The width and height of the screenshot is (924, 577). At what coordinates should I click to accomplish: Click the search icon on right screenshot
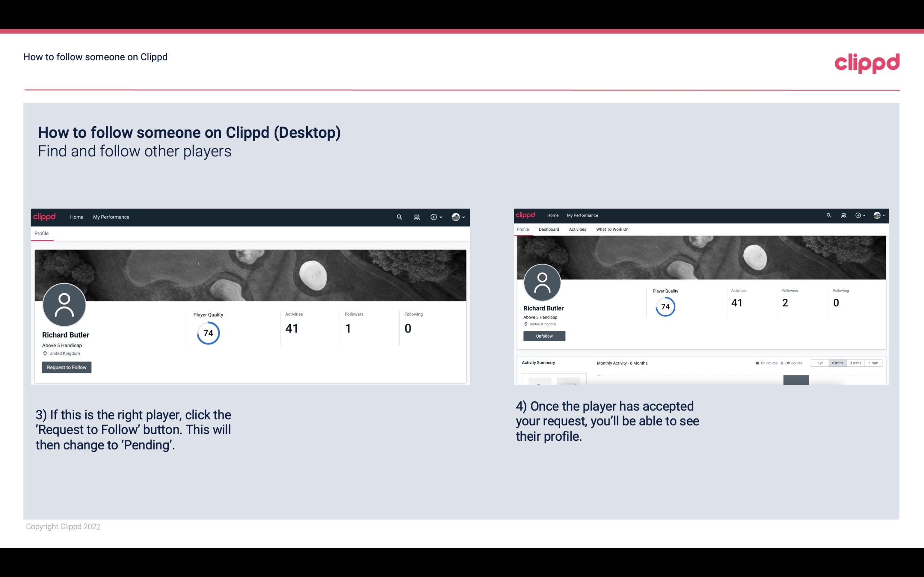828,215
